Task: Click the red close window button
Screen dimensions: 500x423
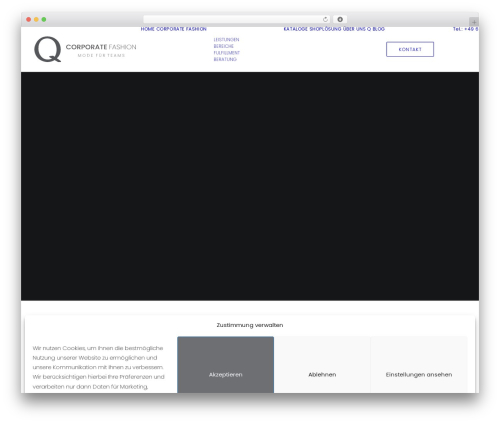Action: (29, 19)
